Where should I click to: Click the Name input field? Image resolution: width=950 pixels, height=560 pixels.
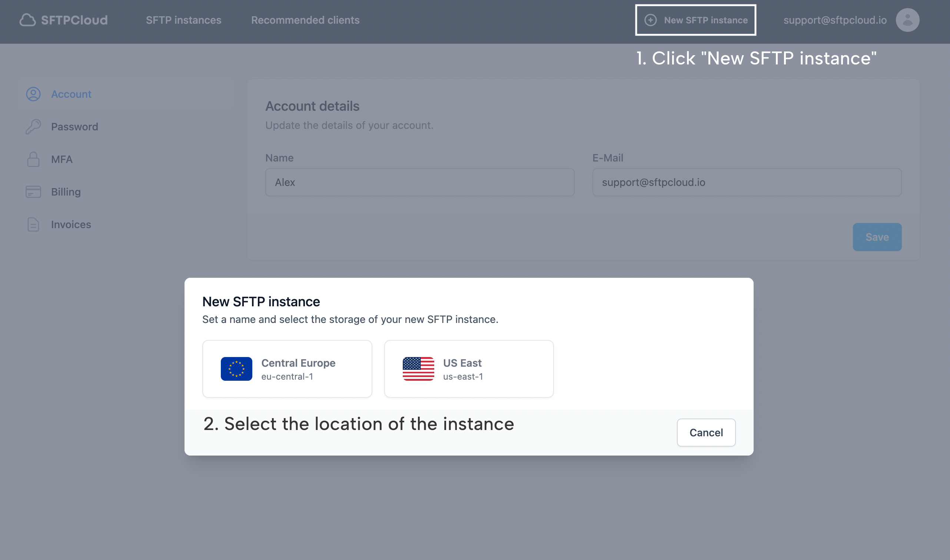tap(419, 182)
